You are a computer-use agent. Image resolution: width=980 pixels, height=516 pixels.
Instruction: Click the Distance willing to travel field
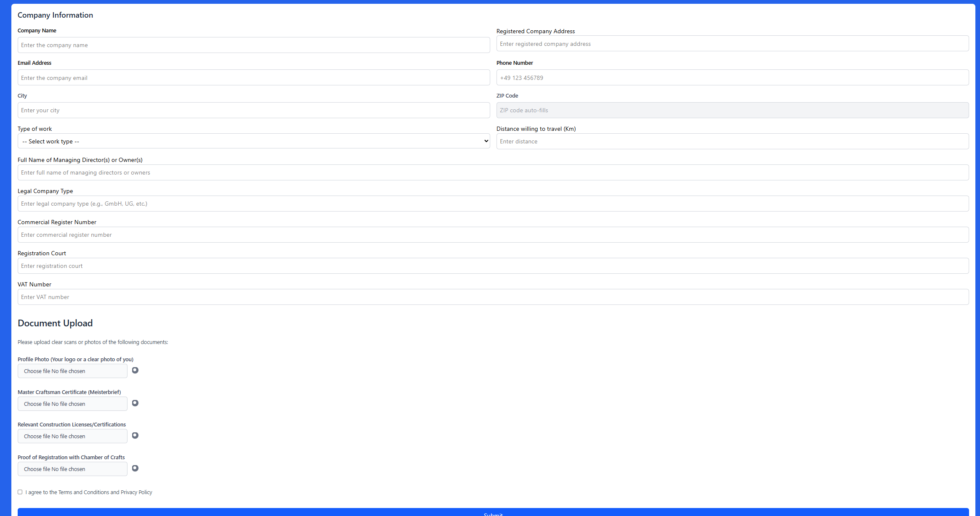pyautogui.click(x=733, y=141)
